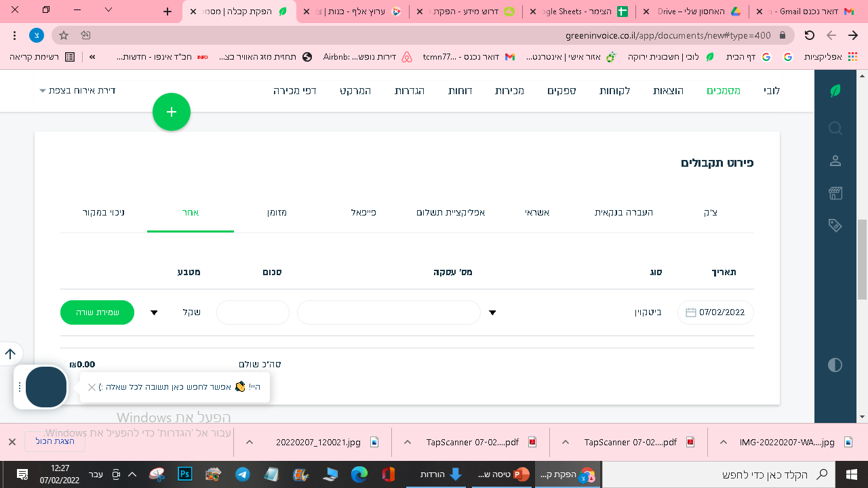Expand options for 20220207_120021.jpg download
This screenshot has height=488, width=868.
(250, 442)
